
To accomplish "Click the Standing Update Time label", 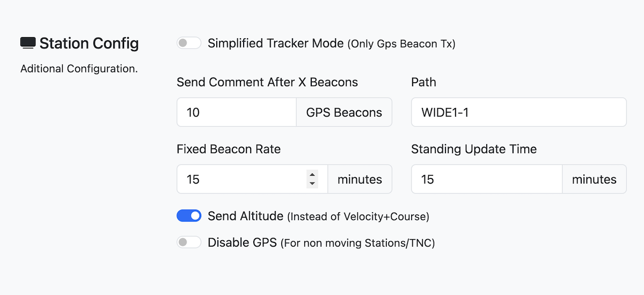I will click(474, 149).
